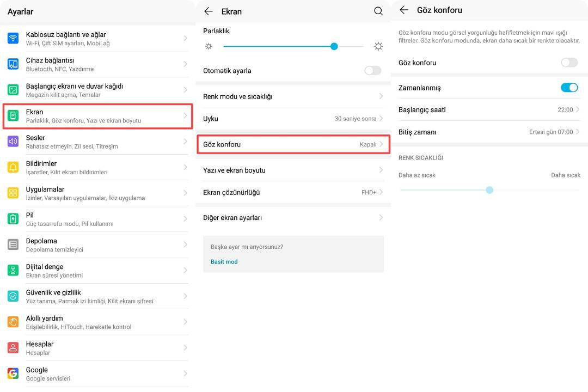
Task: Tap the Basit mod link
Action: 224,262
